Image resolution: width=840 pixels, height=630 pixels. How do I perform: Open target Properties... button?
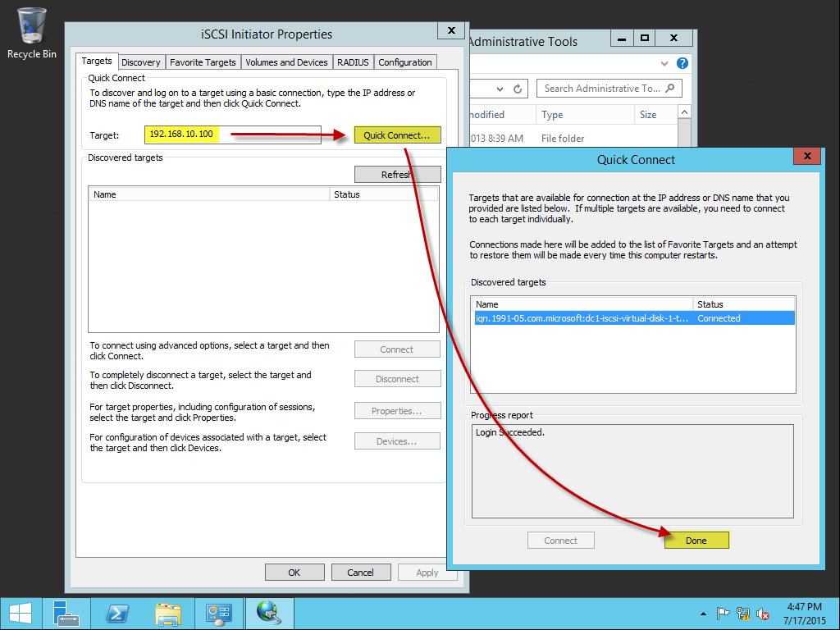coord(397,411)
